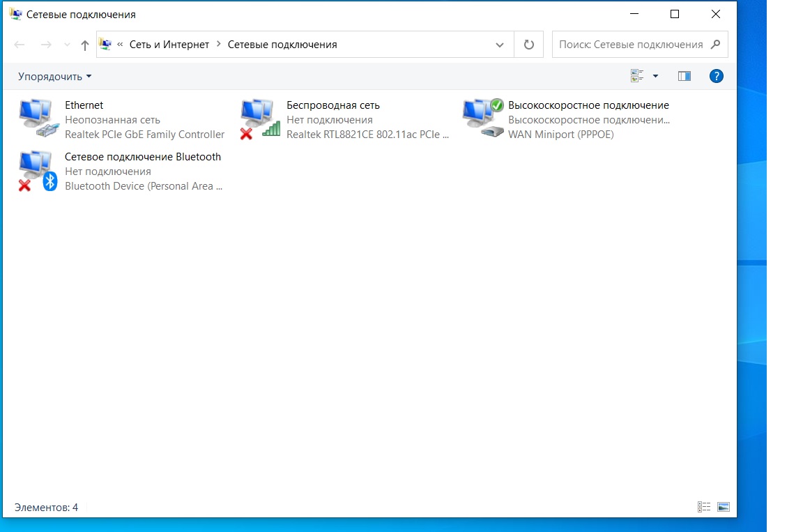Open the Упорядочить menu
This screenshot has width=803, height=532.
coord(54,77)
